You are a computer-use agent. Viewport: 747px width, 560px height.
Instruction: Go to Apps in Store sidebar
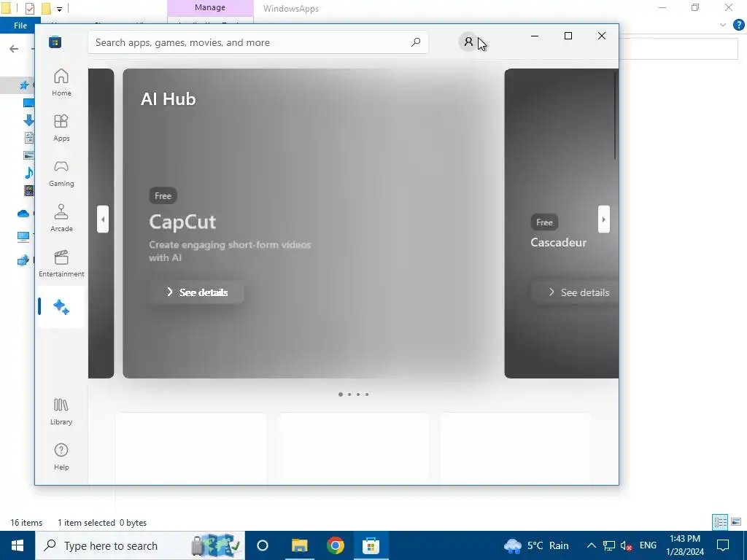61,128
